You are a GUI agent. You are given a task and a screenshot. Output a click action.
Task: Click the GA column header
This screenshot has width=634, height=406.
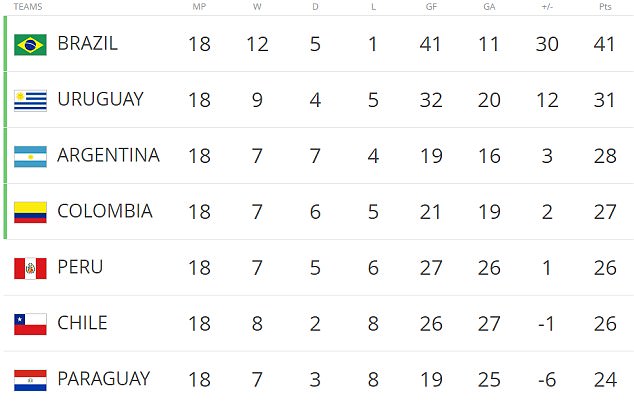coord(487,7)
